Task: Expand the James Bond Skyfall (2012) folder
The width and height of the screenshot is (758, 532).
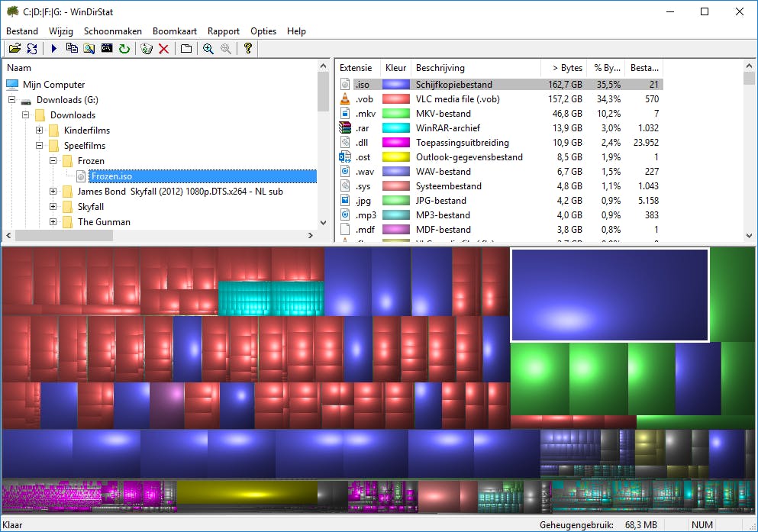Action: (x=53, y=192)
